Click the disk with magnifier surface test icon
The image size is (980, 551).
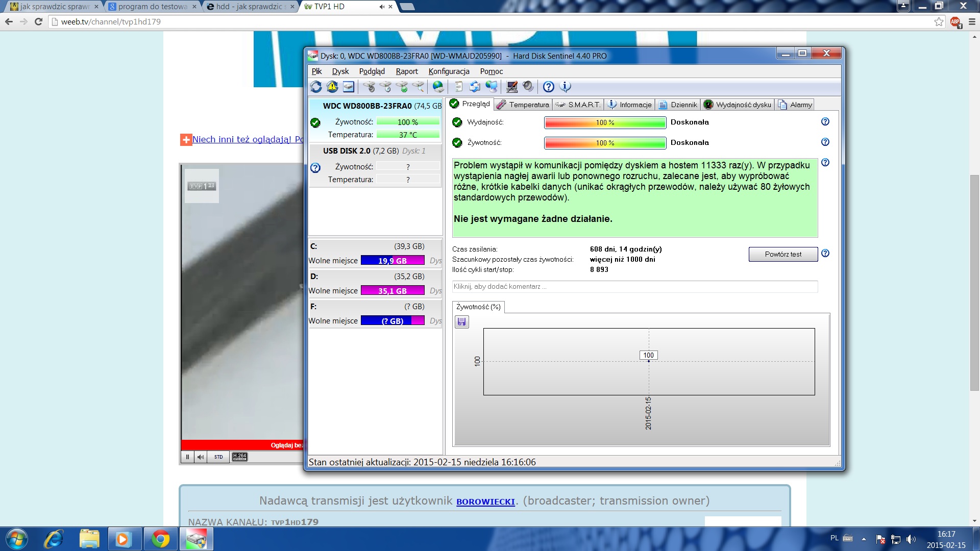(419, 87)
